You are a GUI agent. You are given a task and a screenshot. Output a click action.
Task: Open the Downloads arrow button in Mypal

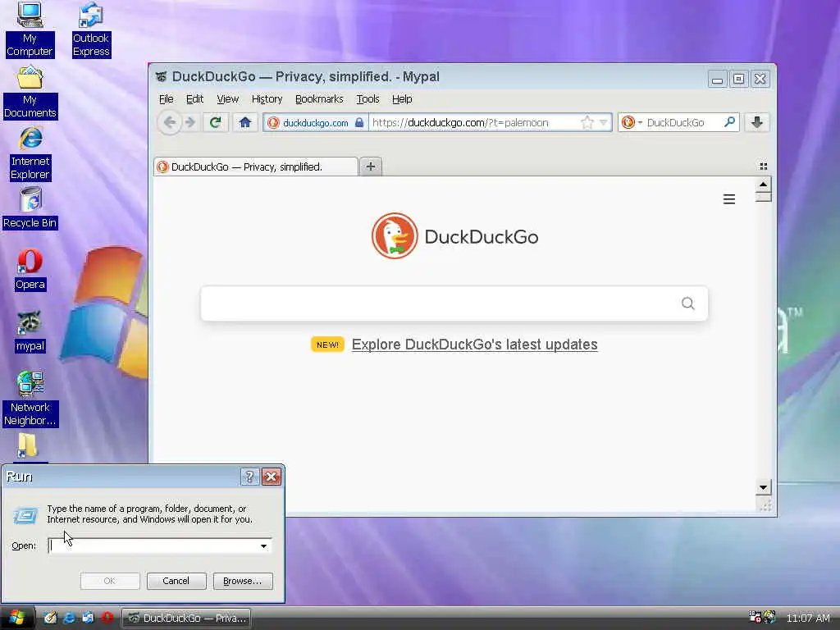tap(756, 123)
